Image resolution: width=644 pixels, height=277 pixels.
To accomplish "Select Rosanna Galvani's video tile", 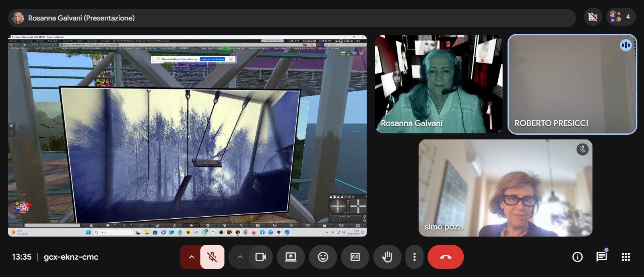I will [x=439, y=84].
